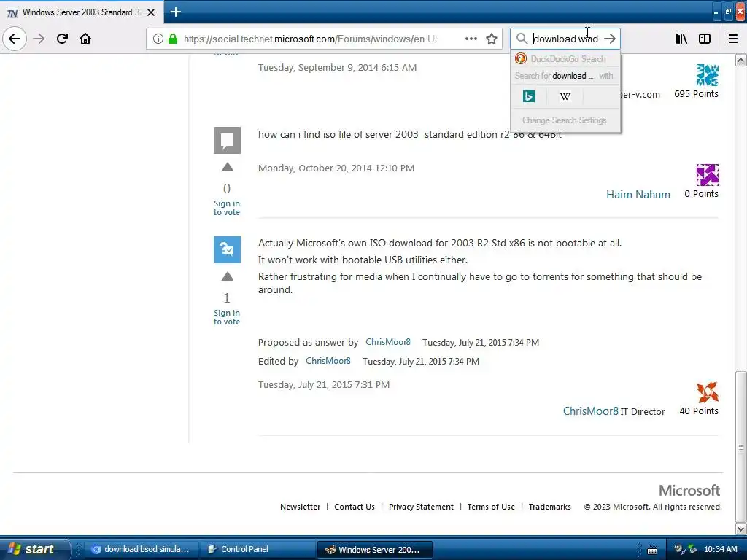
Task: Toggle the sidebar view icon
Action: point(705,39)
